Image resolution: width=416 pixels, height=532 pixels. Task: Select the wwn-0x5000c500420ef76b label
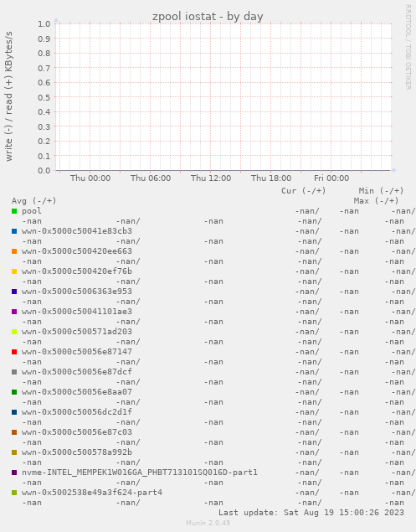click(x=77, y=271)
